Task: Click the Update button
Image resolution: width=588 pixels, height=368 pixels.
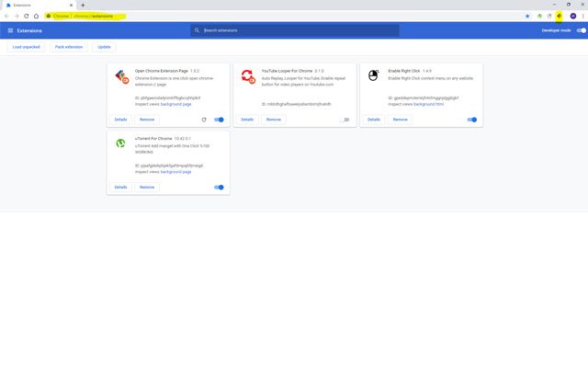Action: pos(104,47)
